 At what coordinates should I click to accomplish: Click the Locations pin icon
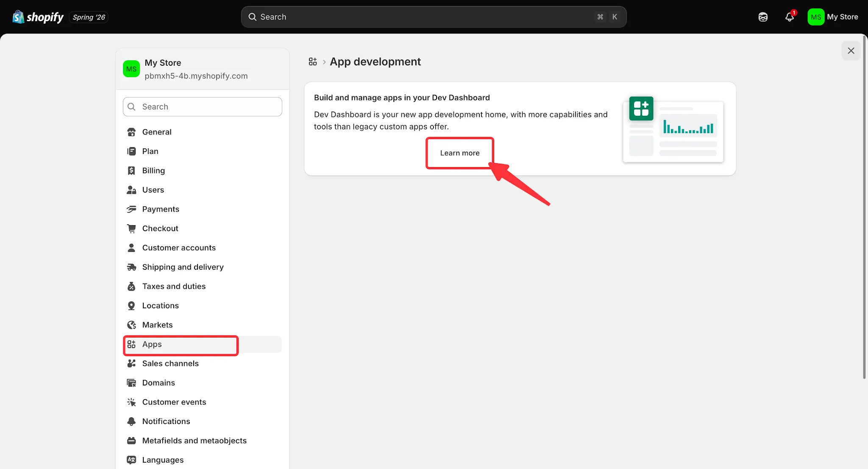click(x=131, y=306)
